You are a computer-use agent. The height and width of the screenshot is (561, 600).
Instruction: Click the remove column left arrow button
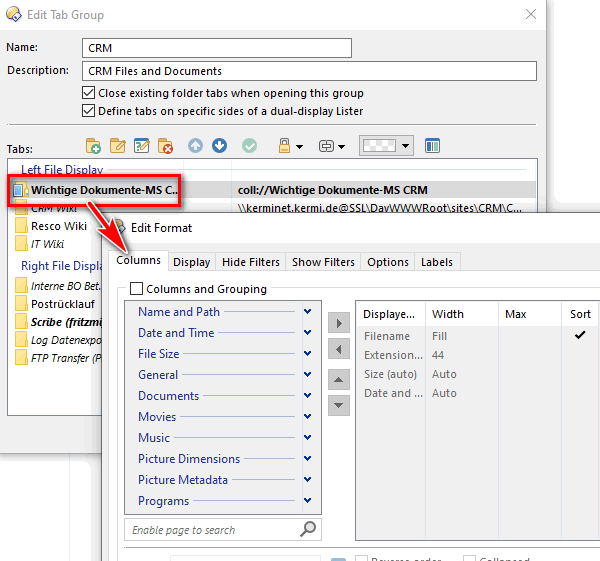(339, 349)
